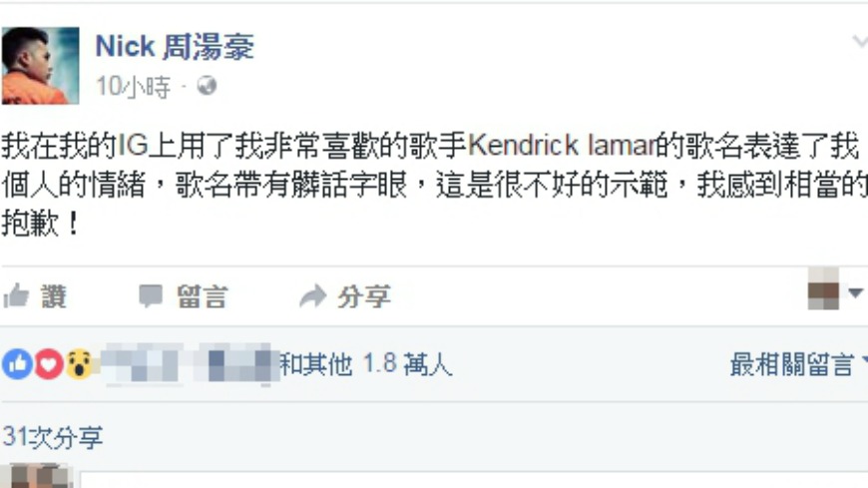Click the 留言 comment button label
This screenshot has width=868, height=488.
[x=203, y=296]
